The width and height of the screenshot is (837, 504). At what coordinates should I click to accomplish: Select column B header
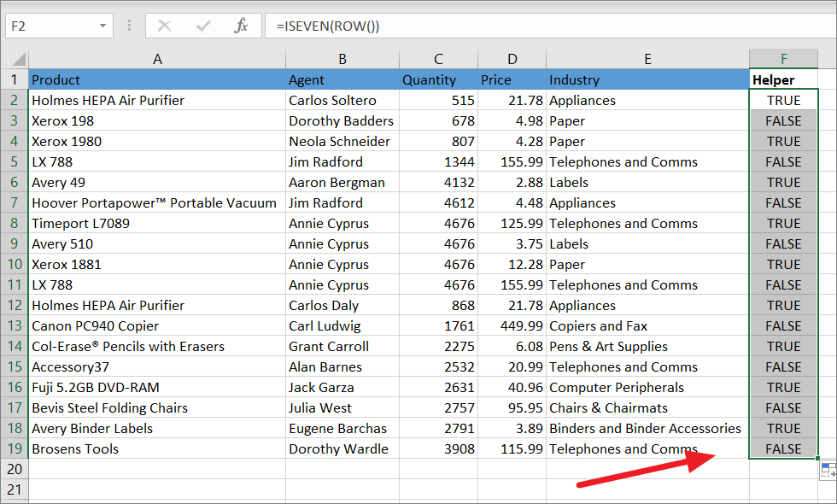[x=342, y=59]
